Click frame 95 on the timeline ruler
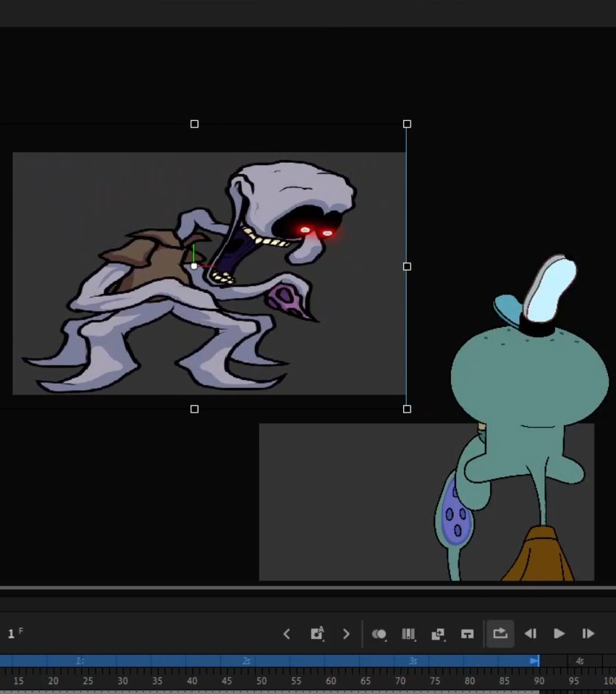Screen dimensions: 616x694 [573, 681]
